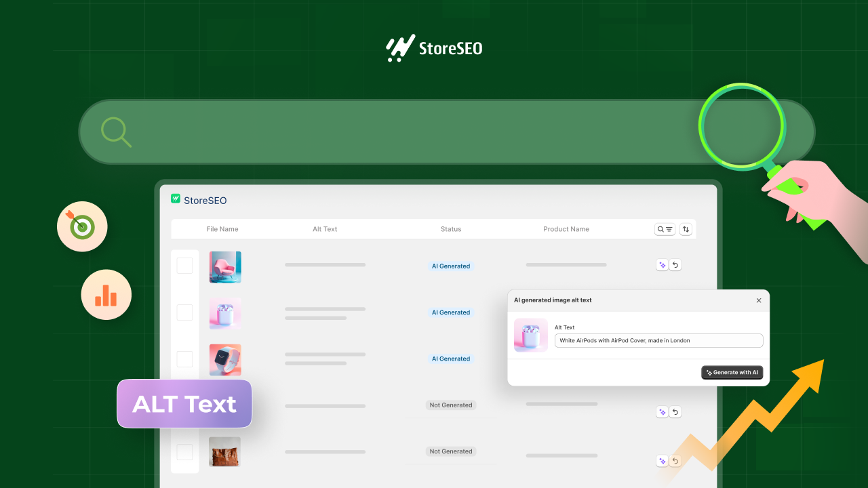Click the Generate with AI button
The width and height of the screenshot is (868, 488).
coord(732,372)
